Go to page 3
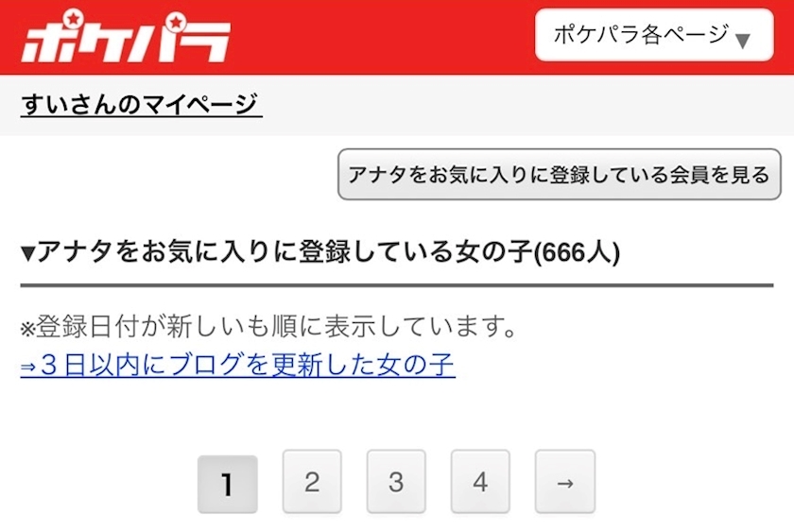Image resolution: width=794 pixels, height=532 pixels. click(x=396, y=481)
